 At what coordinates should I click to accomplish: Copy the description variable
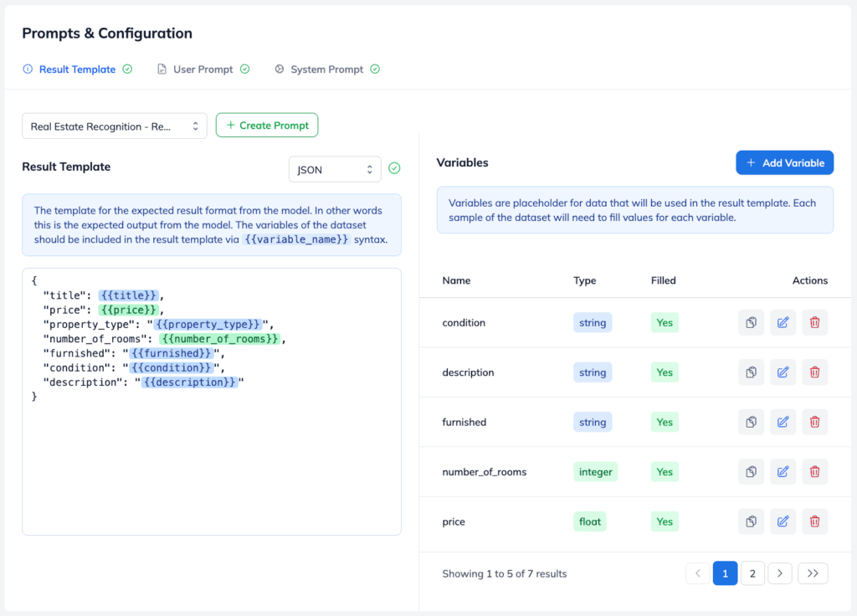coord(751,372)
